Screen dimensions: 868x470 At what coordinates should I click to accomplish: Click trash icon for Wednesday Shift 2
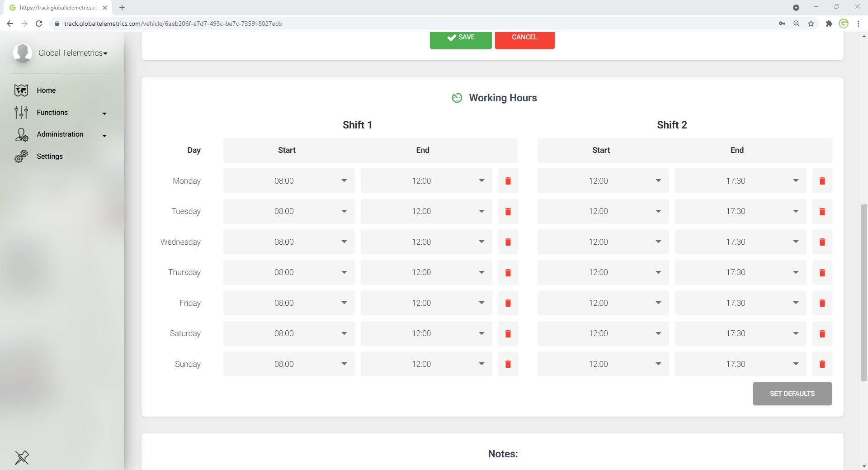pyautogui.click(x=822, y=242)
